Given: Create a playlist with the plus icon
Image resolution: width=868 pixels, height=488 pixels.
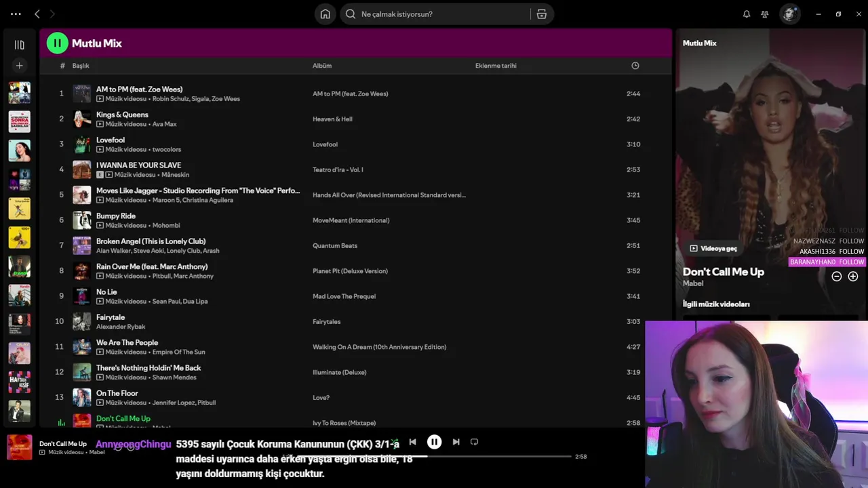Looking at the screenshot, I should tap(19, 66).
